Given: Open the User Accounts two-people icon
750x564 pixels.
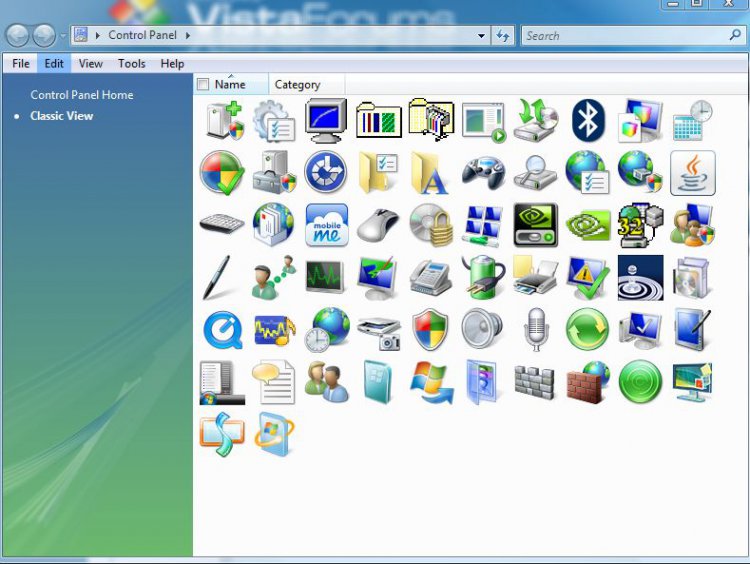Looking at the screenshot, I should point(327,382).
